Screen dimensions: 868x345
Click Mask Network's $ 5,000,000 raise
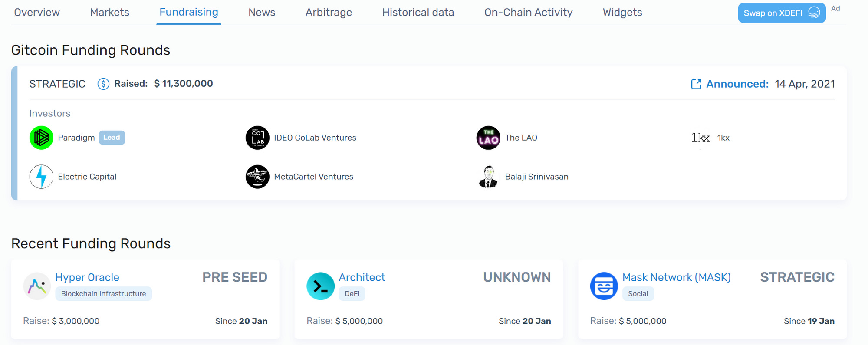(642, 321)
